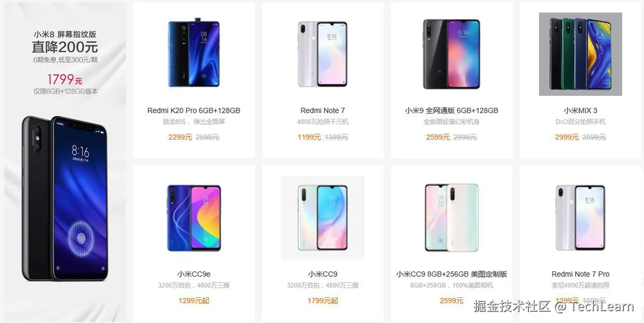Open the blue 小米CC9e phone image
The height and width of the screenshot is (323, 644).
(x=194, y=218)
